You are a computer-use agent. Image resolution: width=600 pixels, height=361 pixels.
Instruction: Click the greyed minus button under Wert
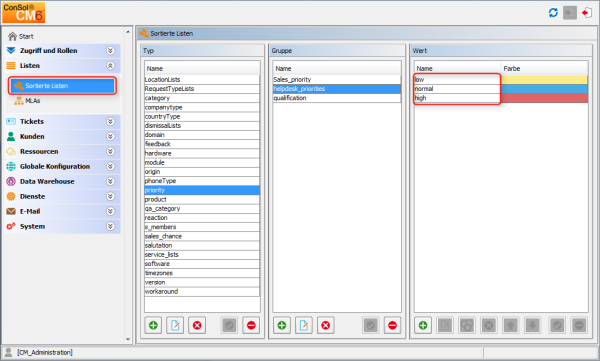pyautogui.click(x=579, y=325)
